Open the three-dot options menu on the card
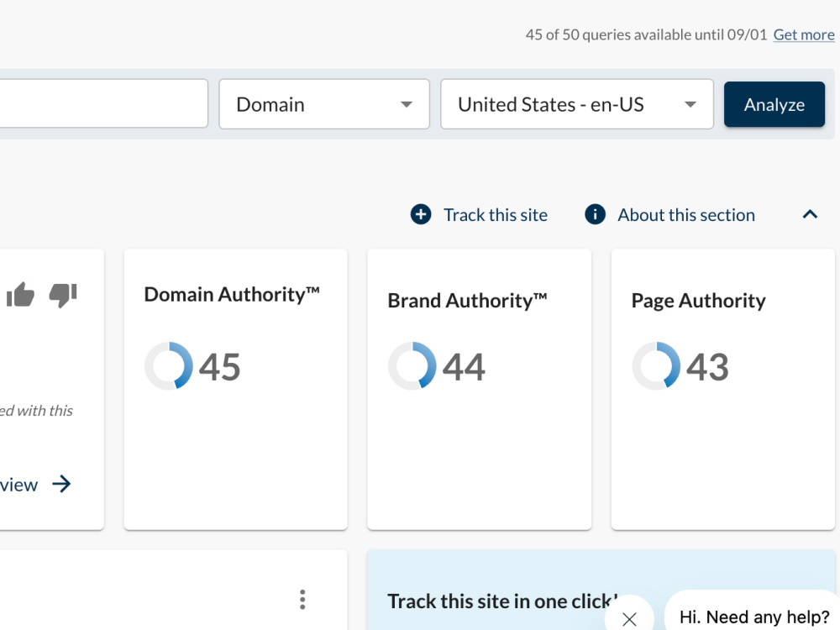The height and width of the screenshot is (630, 840). click(302, 600)
